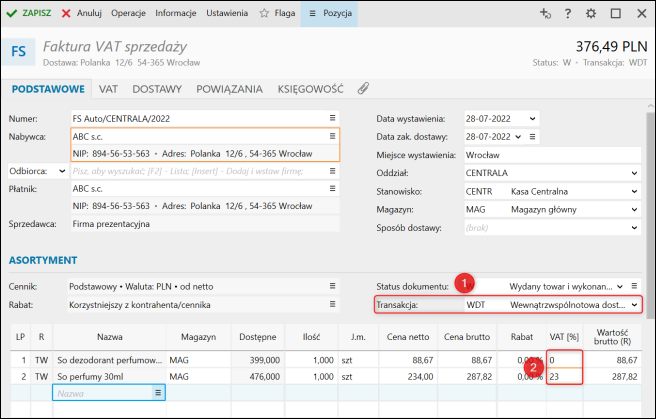
Task: Open the settings gear icon in title bar
Action: click(591, 14)
